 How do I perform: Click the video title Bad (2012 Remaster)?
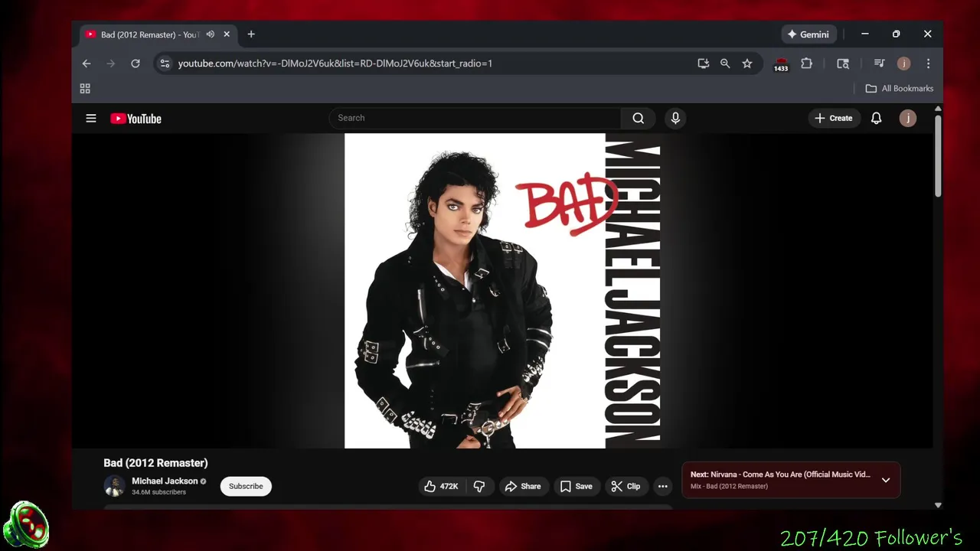pyautogui.click(x=155, y=463)
